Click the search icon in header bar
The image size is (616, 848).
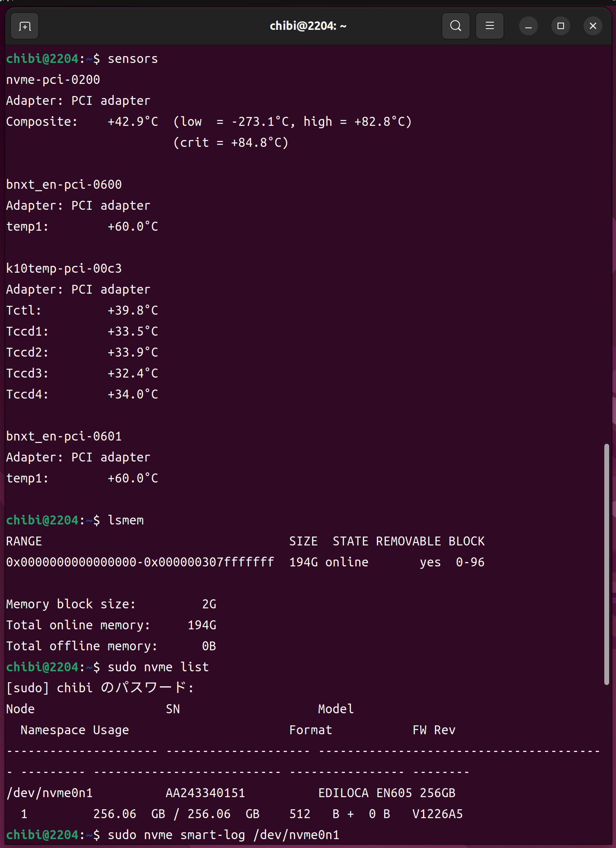456,26
